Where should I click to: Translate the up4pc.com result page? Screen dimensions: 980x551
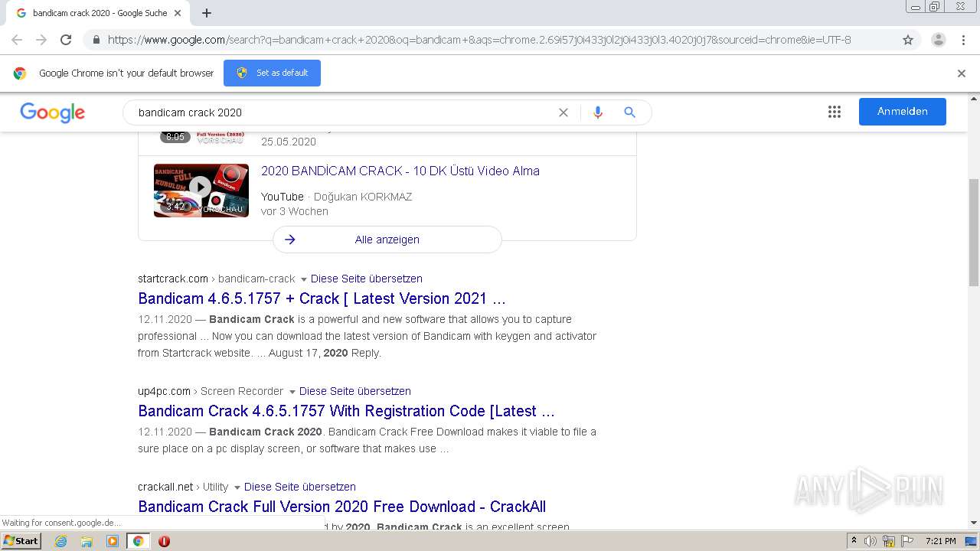[355, 391]
